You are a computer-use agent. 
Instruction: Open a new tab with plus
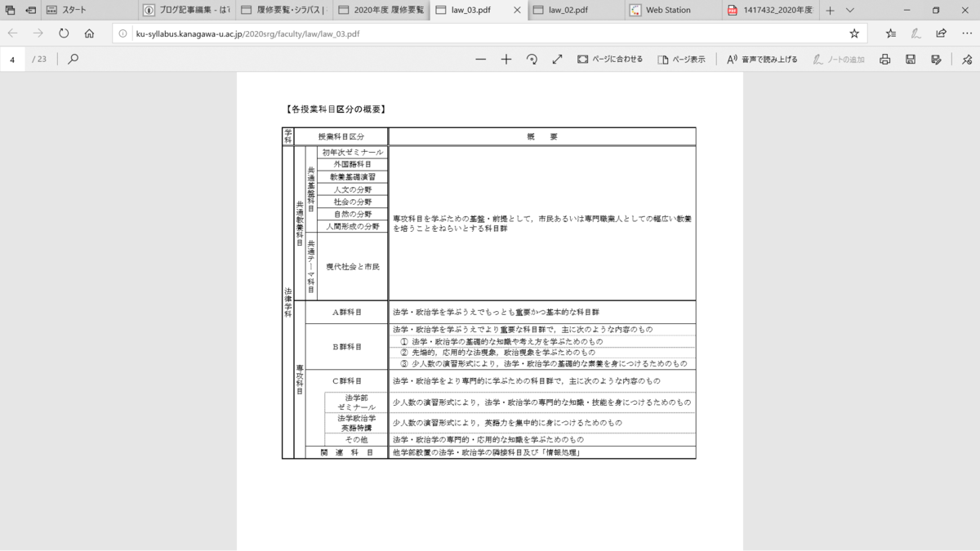[x=830, y=10]
